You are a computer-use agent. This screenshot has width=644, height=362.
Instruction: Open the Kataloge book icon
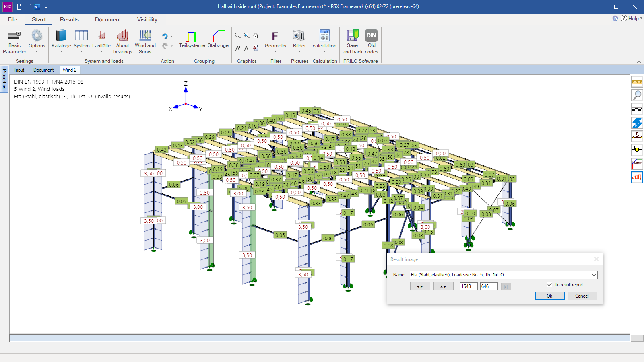tap(61, 39)
